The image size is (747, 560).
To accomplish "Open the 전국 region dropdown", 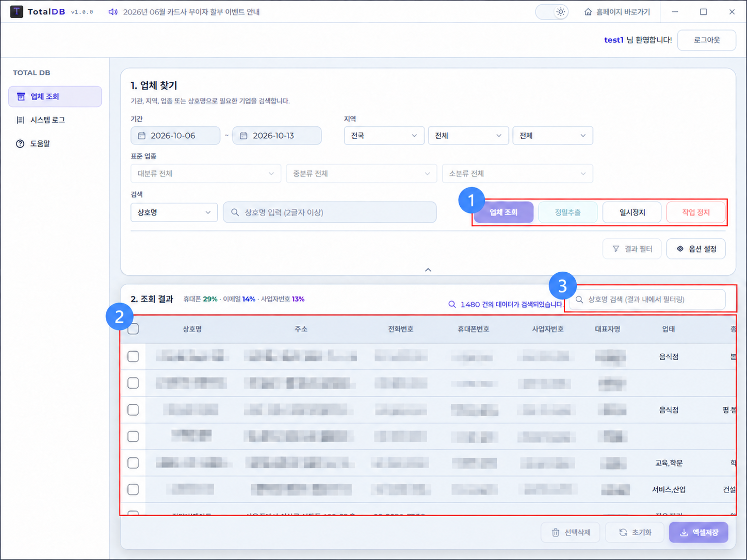I will [x=384, y=136].
